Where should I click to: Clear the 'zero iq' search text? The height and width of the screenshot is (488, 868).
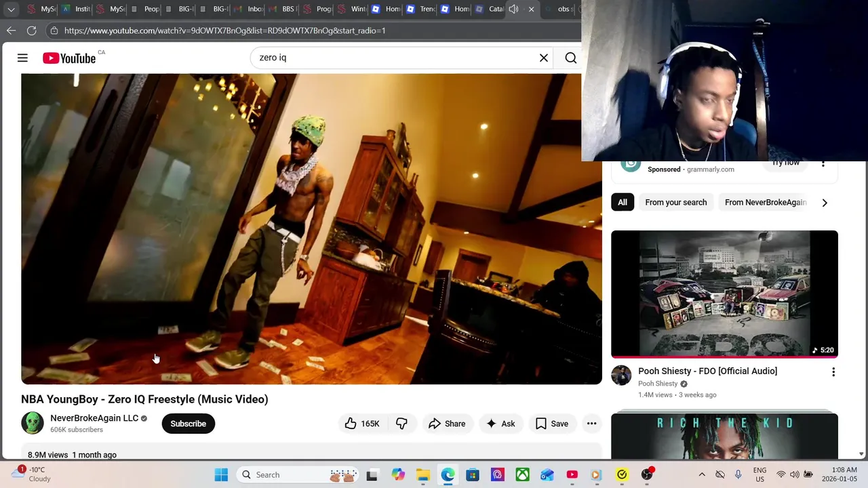pos(544,58)
